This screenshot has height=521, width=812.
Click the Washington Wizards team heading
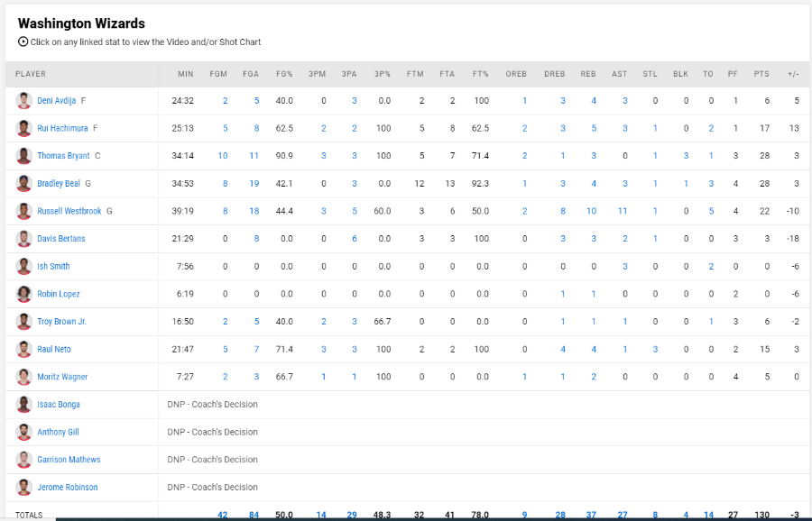coord(81,23)
